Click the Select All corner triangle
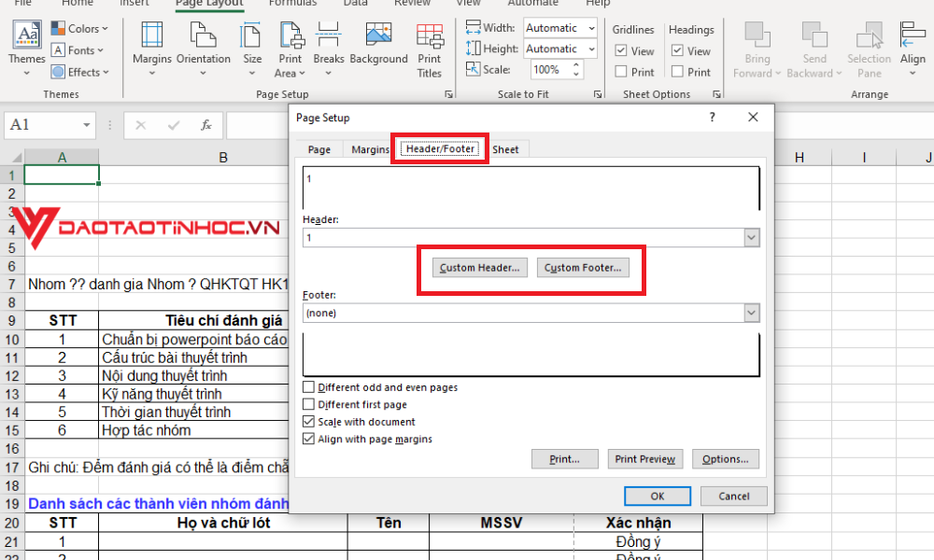The image size is (934, 560). click(x=16, y=157)
